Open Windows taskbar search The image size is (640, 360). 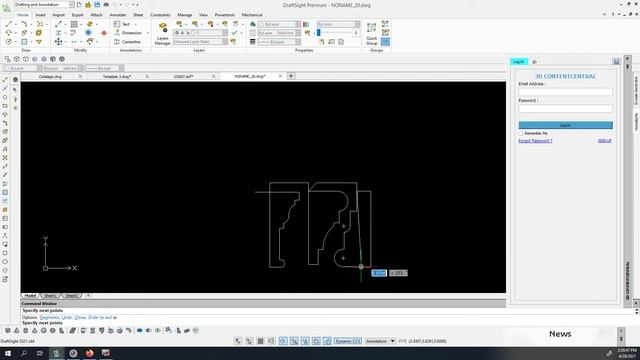[x=24, y=353]
